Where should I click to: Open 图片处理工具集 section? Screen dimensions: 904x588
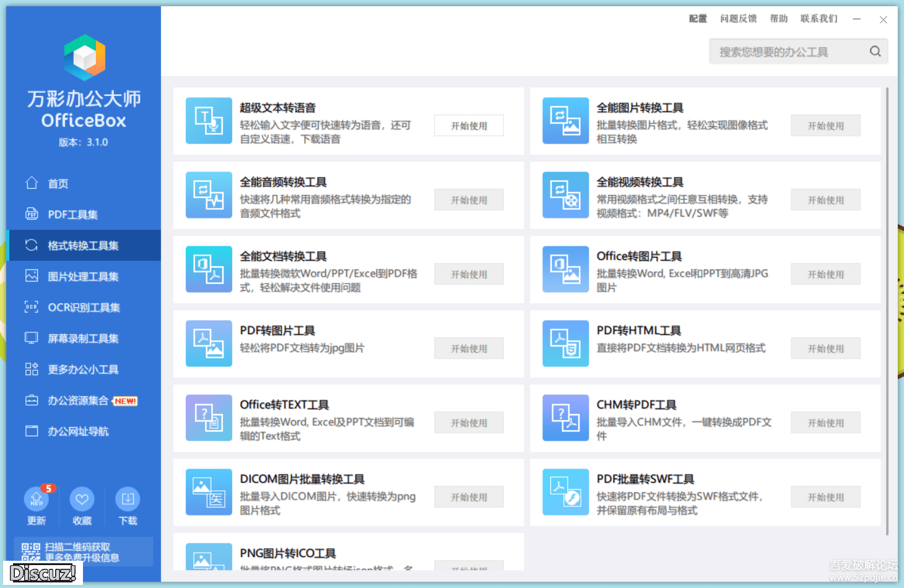(84, 276)
